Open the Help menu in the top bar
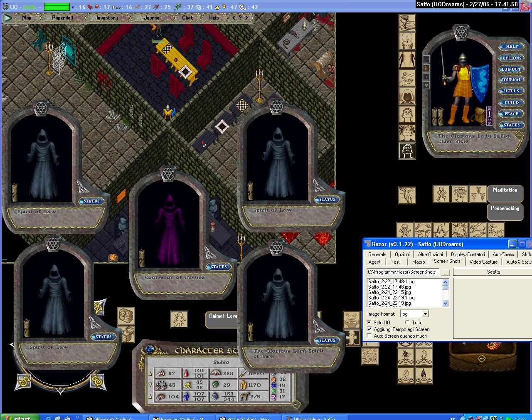532x420 pixels. (x=214, y=18)
